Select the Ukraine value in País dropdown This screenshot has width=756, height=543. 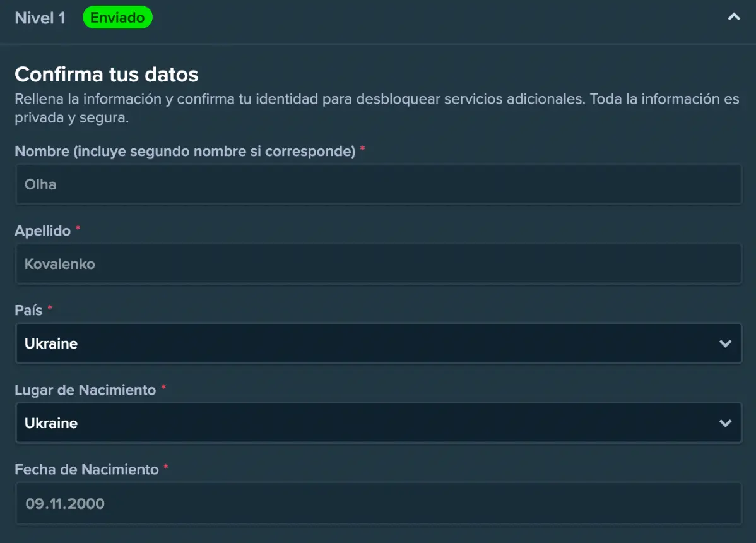coord(51,343)
